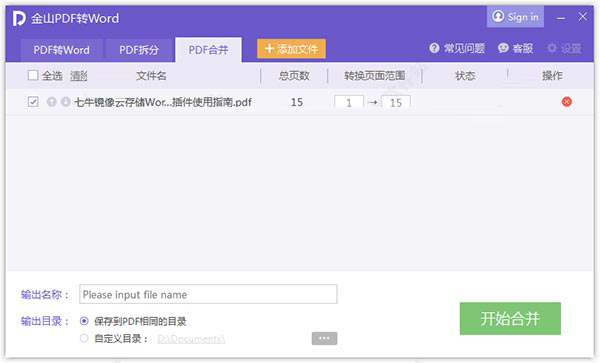Close the 金山PDF转Word window
Viewport: 600px width, 363px height.
click(582, 17)
